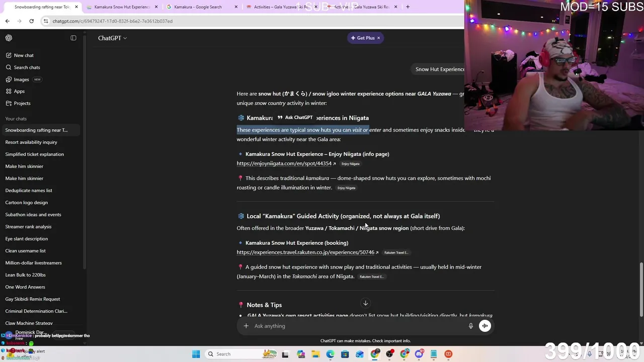Switch to Kamakura Snow Hut Experience tab
The width and height of the screenshot is (644, 362).
pos(121,7)
